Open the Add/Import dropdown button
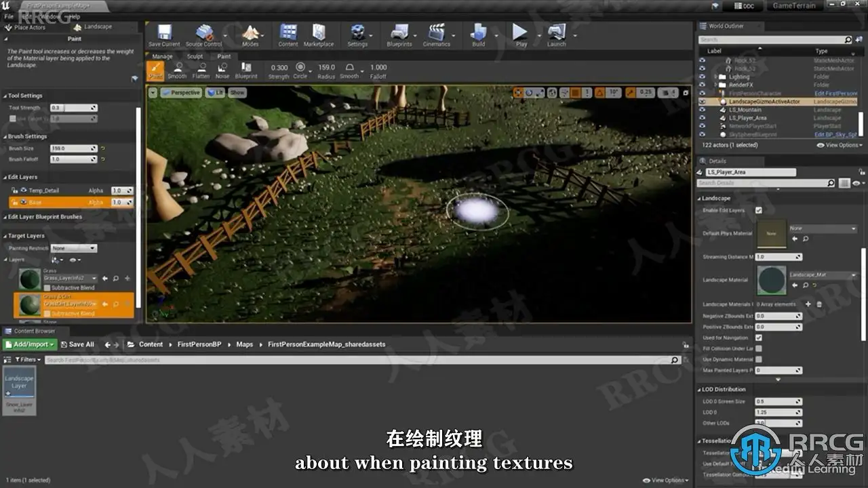 coord(30,344)
